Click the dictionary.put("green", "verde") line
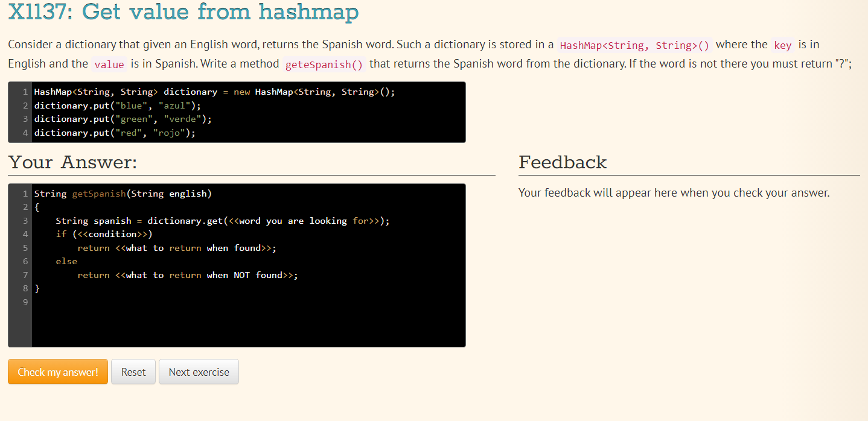Viewport: 868px width, 421px height. (x=123, y=119)
